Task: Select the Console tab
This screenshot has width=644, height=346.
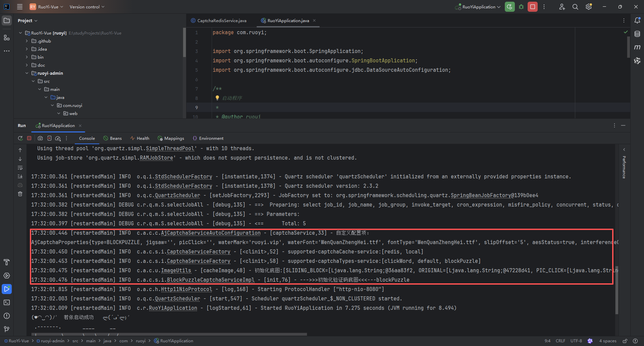Action: point(87,138)
